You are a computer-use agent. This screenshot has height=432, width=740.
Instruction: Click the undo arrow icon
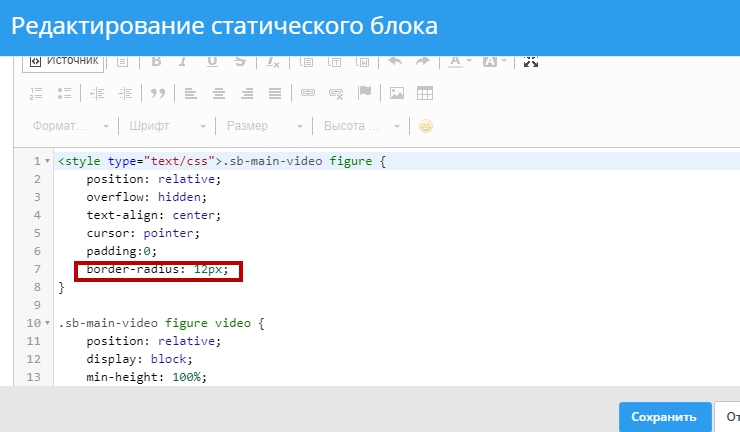[395, 61]
